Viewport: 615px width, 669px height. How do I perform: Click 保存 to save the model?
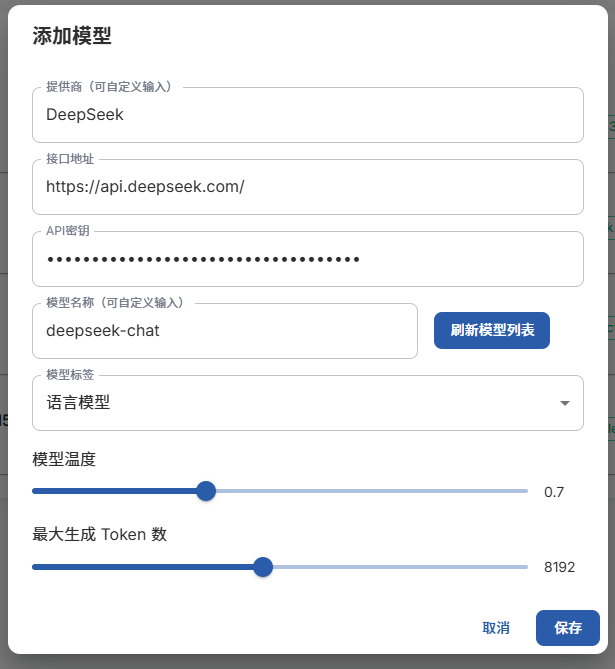pyautogui.click(x=568, y=628)
